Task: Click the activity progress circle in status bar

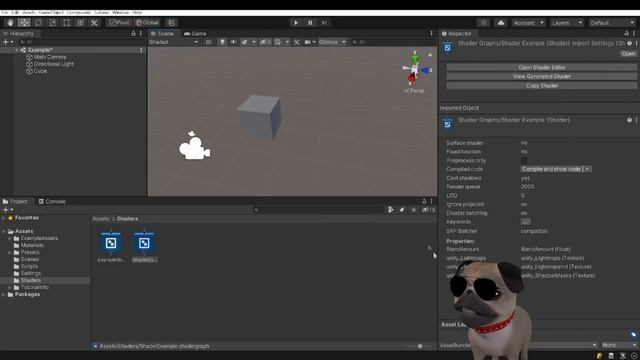Action: pyautogui.click(x=634, y=356)
